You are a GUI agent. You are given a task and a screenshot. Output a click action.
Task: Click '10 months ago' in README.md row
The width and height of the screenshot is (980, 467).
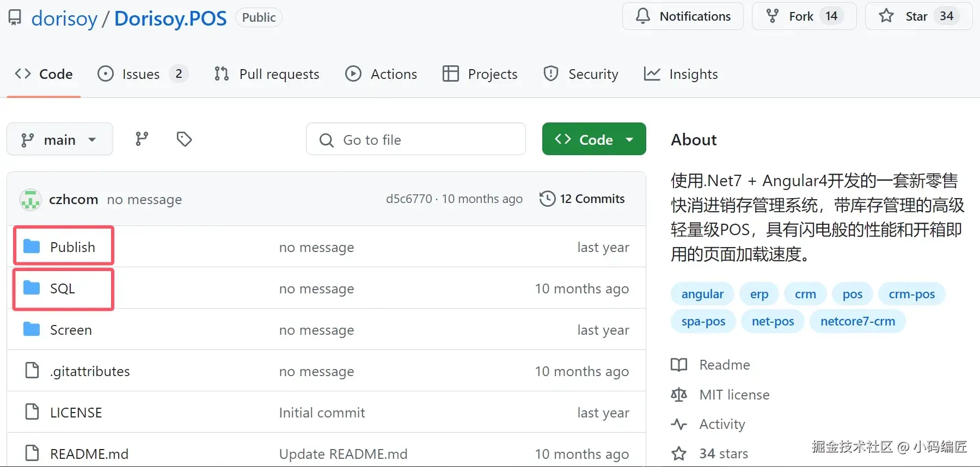[x=581, y=454]
